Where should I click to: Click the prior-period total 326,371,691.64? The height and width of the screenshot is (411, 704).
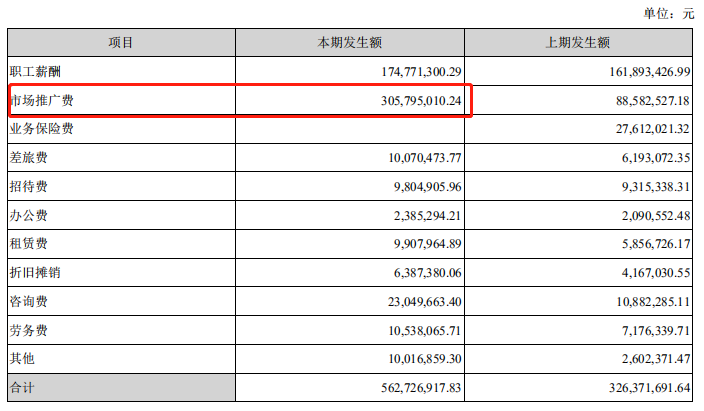632,387
